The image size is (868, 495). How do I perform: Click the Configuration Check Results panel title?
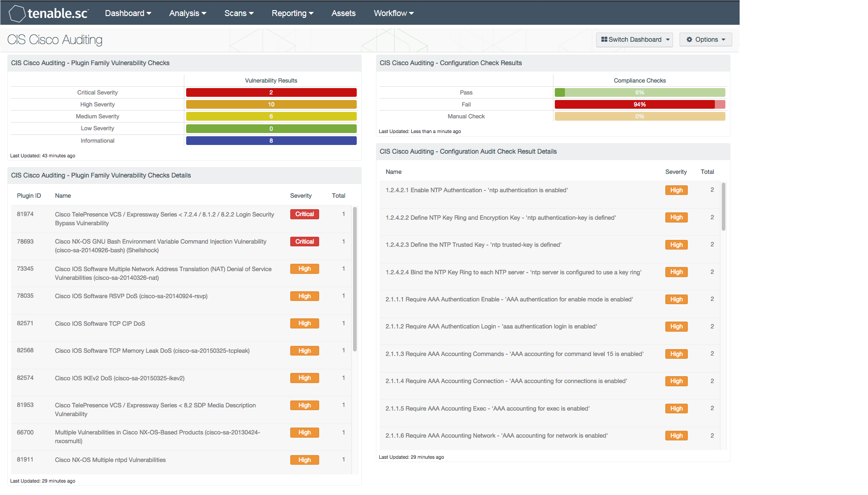(451, 63)
